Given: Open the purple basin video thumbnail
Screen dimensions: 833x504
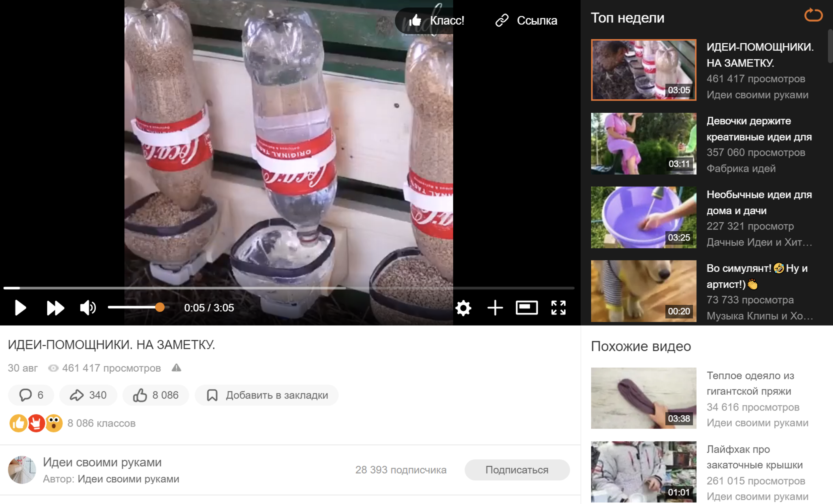Looking at the screenshot, I should (x=644, y=217).
